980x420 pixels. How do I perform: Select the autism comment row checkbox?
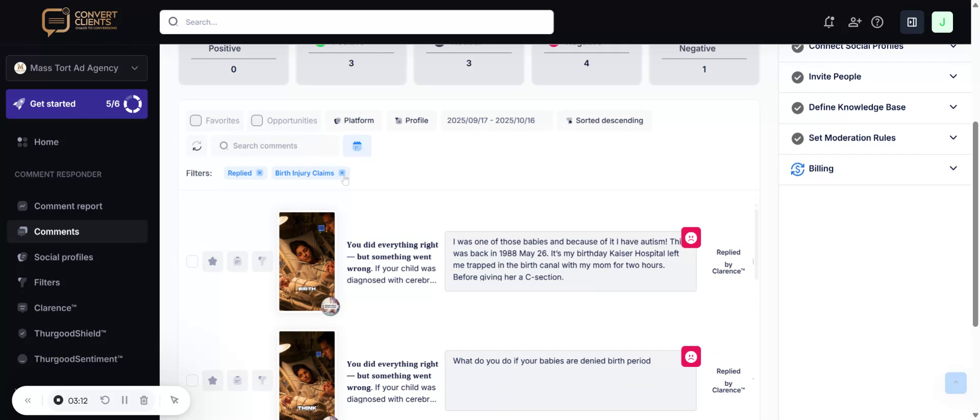192,262
